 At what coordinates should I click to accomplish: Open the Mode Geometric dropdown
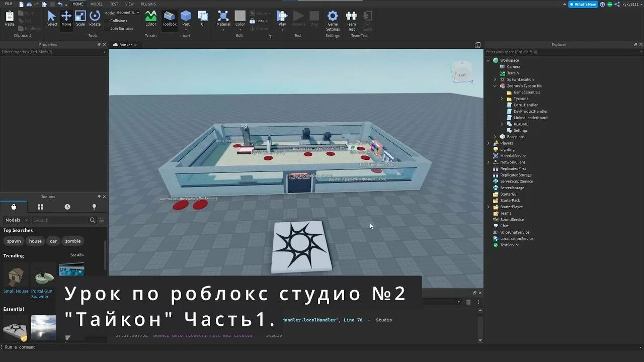[128, 13]
